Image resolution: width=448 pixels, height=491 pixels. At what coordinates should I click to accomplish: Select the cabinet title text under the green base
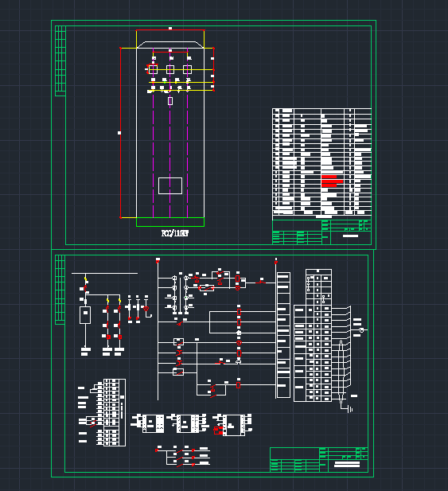[x=175, y=233]
